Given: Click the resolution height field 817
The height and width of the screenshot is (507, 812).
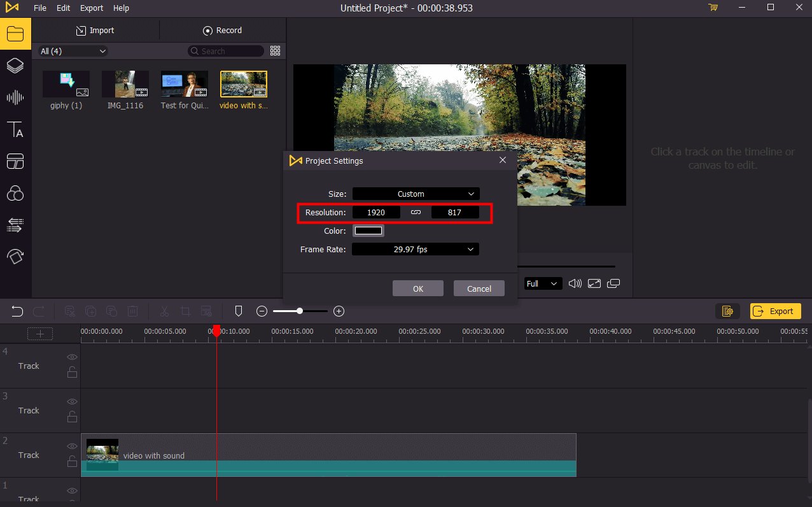Looking at the screenshot, I should coord(455,212).
